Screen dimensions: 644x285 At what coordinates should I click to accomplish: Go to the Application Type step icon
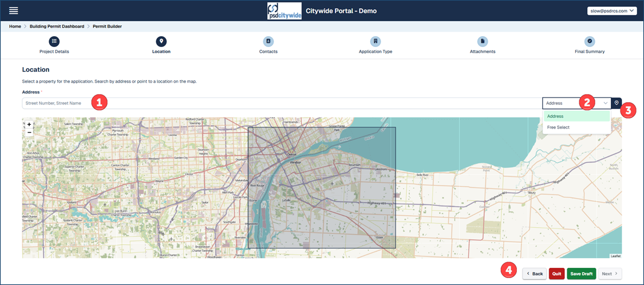click(x=375, y=41)
